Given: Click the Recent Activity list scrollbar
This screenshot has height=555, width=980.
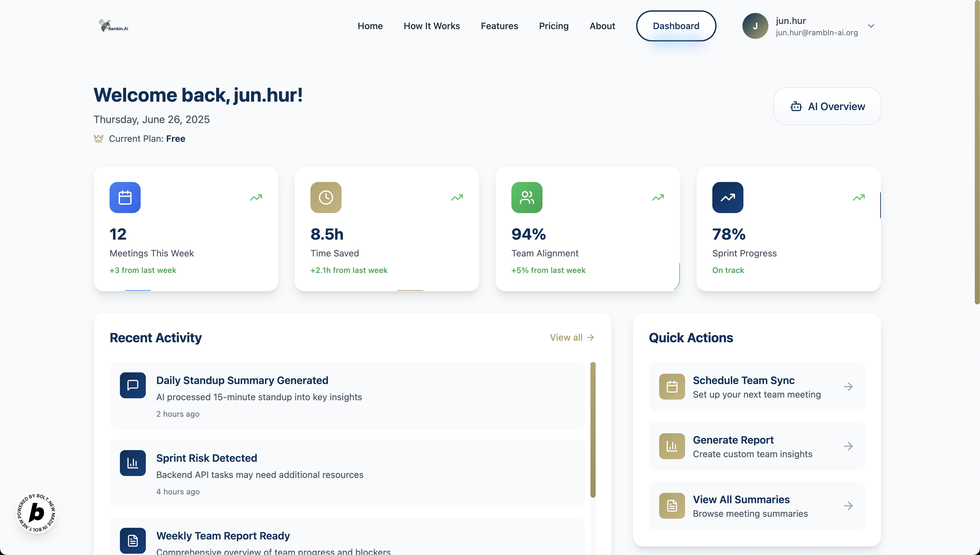Looking at the screenshot, I should tap(593, 430).
